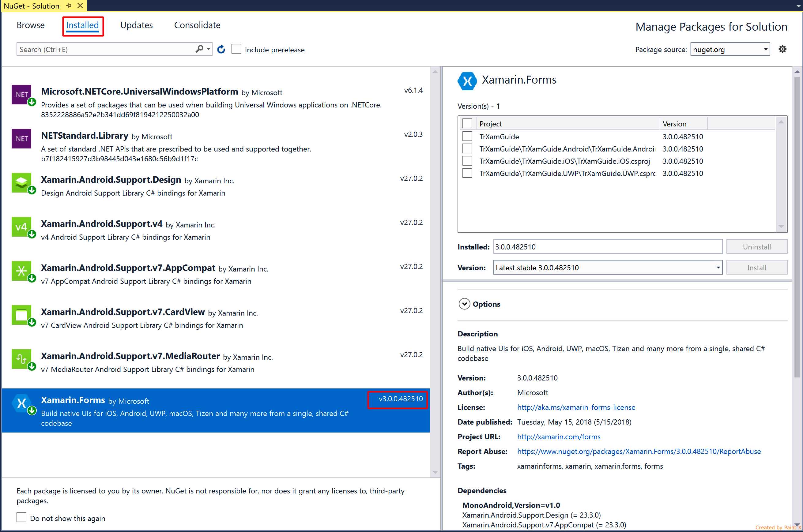Pin the NuGet - Solution tab
This screenshot has height=532, width=803.
tap(69, 6)
